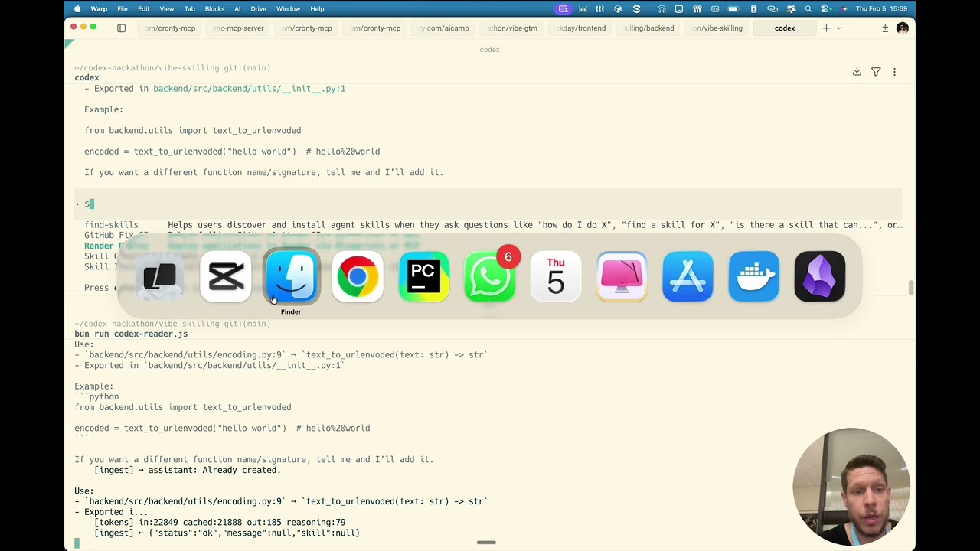Open PyCharm from the Dock
The image size is (980, 551).
(423, 276)
